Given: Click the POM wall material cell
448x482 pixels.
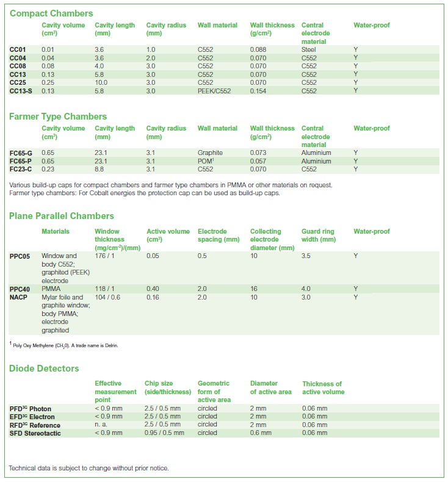Looking at the screenshot, I should (206, 161).
